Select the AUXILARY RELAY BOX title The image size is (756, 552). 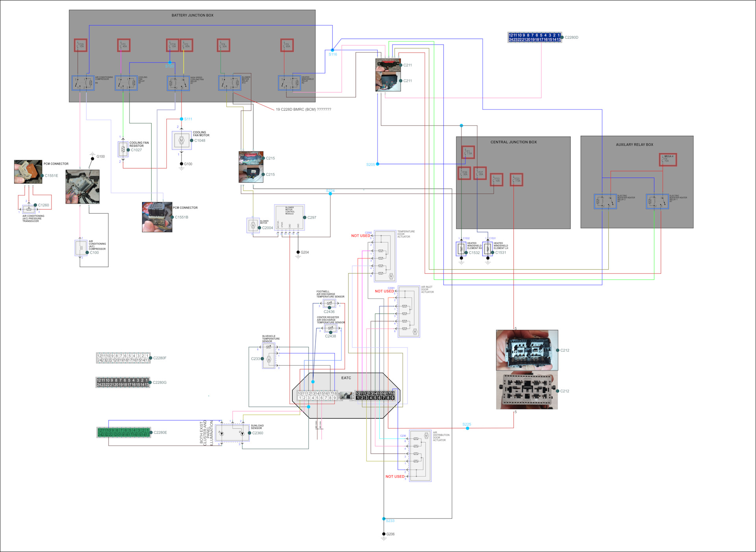point(634,144)
